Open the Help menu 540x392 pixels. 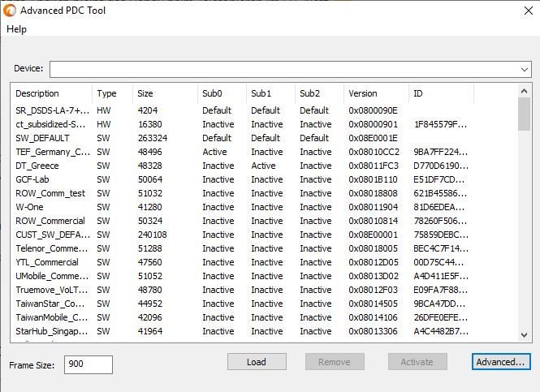[16, 29]
